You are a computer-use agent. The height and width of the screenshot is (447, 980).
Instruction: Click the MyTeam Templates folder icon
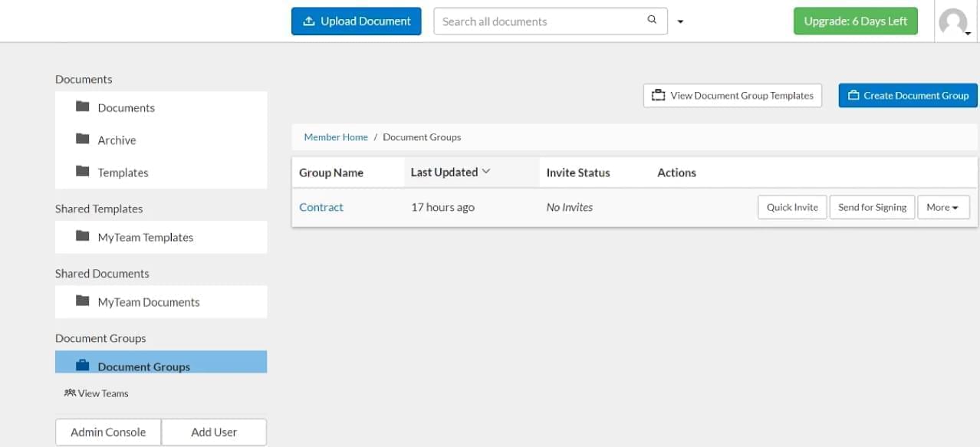(x=83, y=236)
